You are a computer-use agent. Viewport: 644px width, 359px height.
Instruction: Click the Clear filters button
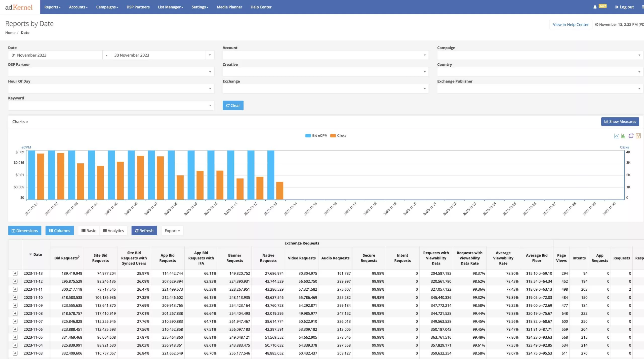pyautogui.click(x=233, y=105)
